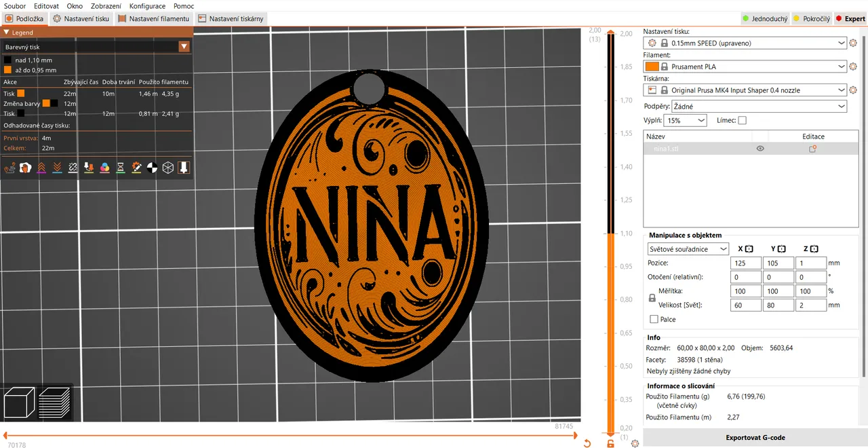Screen dimensions: 868x448
Task: Select Pokročilý mode
Action: tap(811, 19)
